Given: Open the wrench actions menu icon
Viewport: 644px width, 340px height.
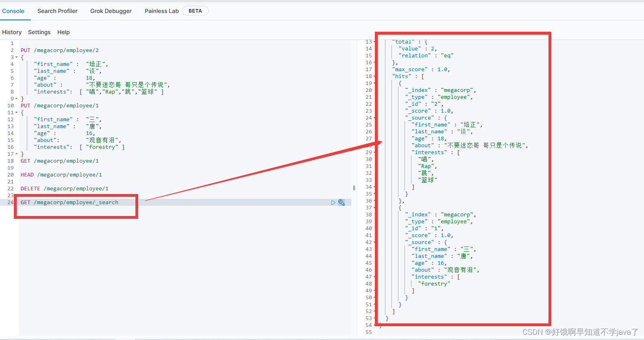Looking at the screenshot, I should click(342, 203).
